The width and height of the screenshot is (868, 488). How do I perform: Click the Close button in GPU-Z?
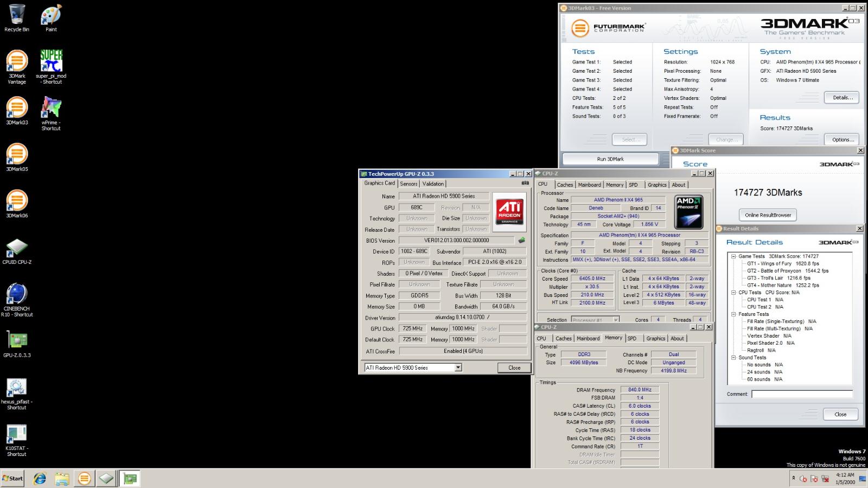514,367
